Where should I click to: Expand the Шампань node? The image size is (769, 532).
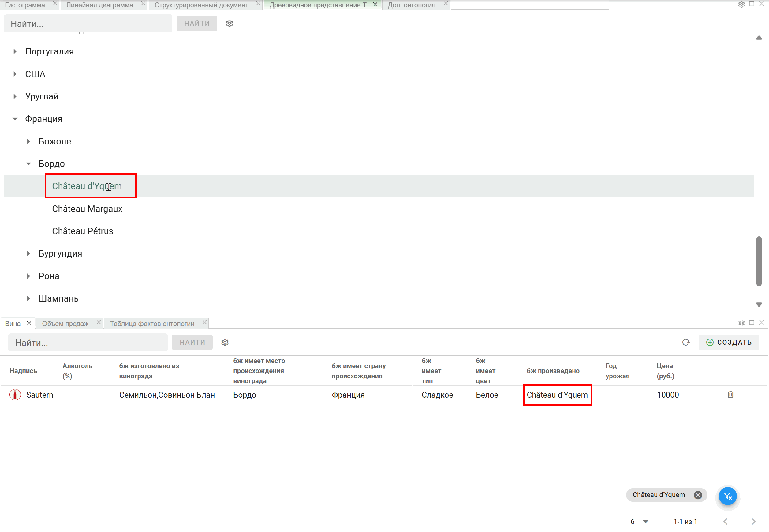[28, 298]
